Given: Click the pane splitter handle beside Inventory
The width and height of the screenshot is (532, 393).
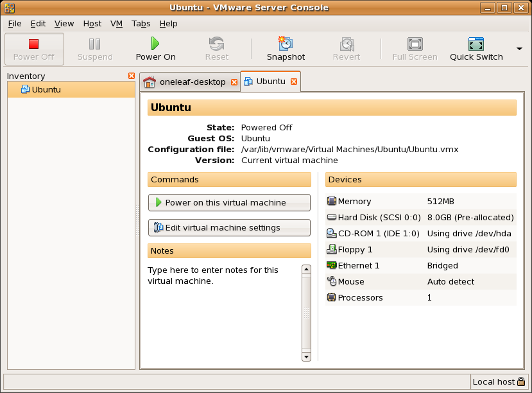Looking at the screenshot, I should tap(137, 221).
